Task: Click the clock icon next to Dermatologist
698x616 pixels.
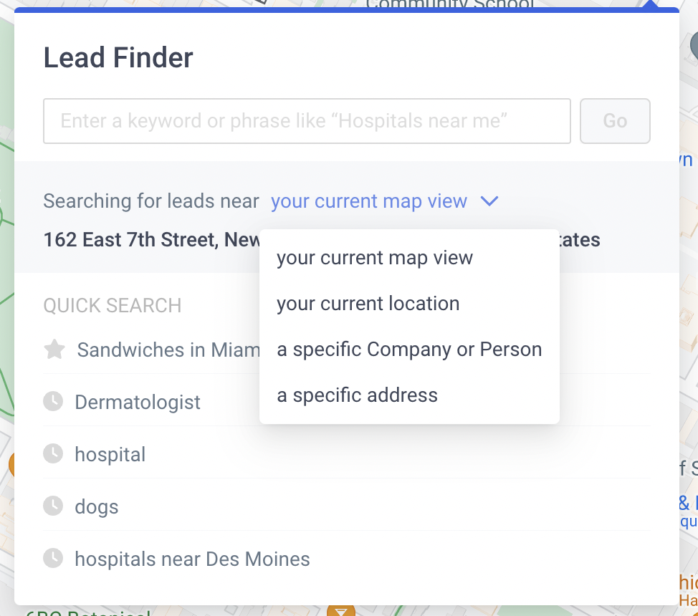Action: pos(53,401)
